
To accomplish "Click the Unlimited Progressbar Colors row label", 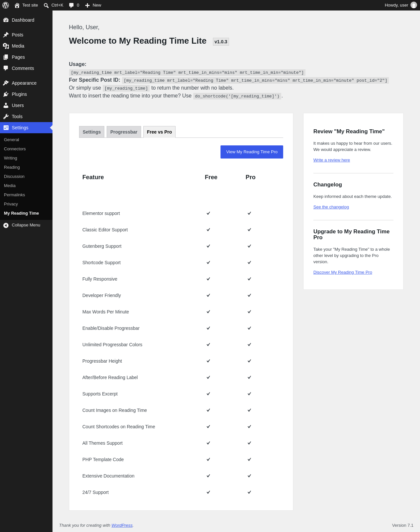I will (112, 345).
